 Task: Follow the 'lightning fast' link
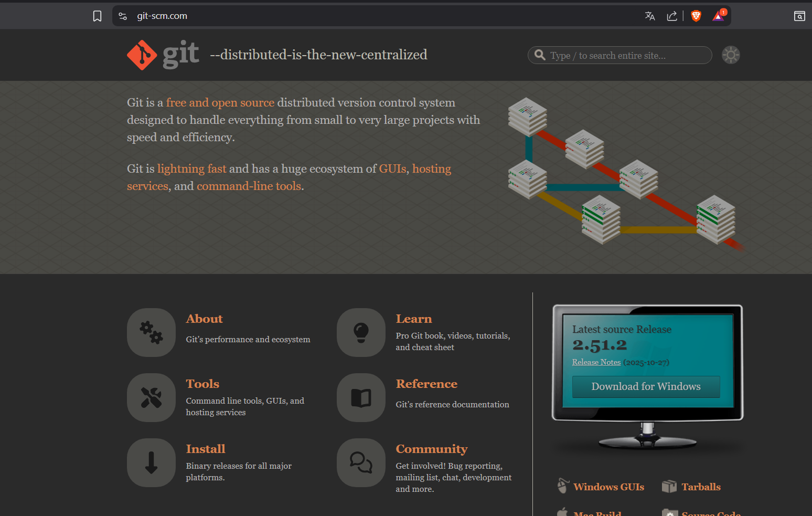pyautogui.click(x=192, y=169)
